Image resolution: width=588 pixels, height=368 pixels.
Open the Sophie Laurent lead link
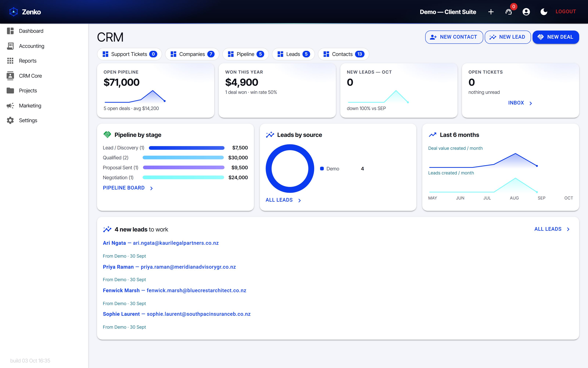[x=177, y=314]
